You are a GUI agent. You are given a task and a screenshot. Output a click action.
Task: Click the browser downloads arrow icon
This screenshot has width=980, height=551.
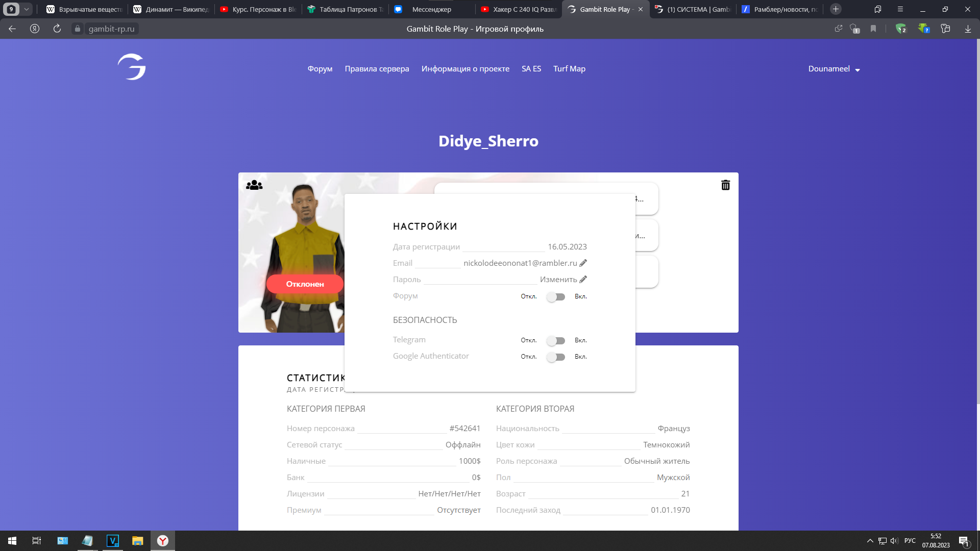(x=968, y=29)
